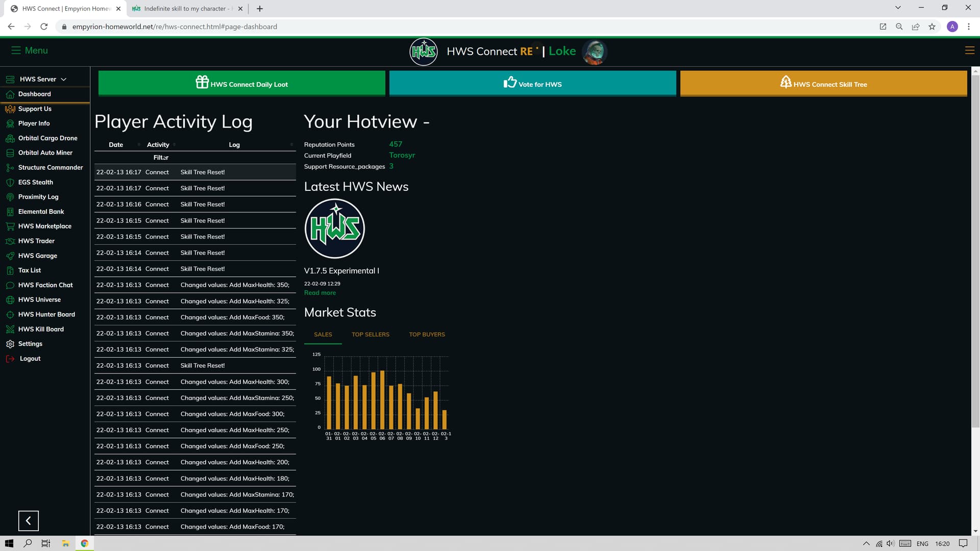Open Tax List clipboard icon
Viewport: 980px width, 551px height.
tap(10, 270)
